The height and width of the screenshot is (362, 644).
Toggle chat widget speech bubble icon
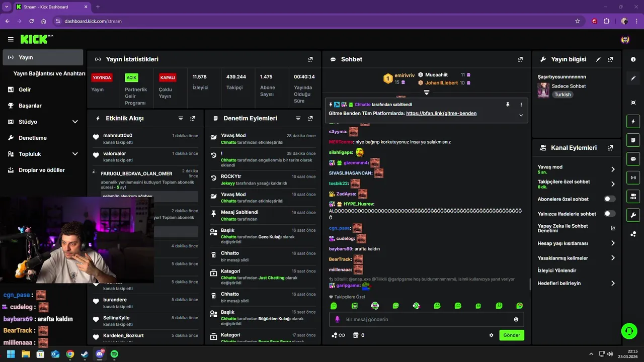pos(633,159)
